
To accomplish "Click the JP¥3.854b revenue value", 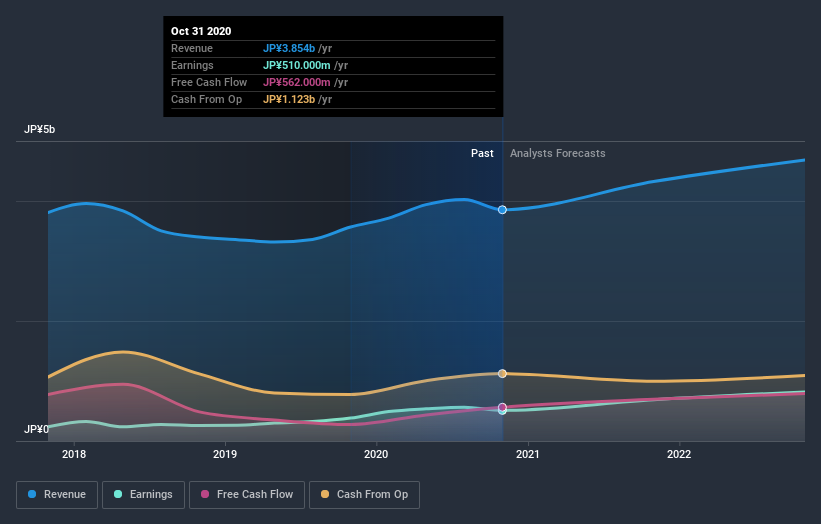I will (x=289, y=48).
